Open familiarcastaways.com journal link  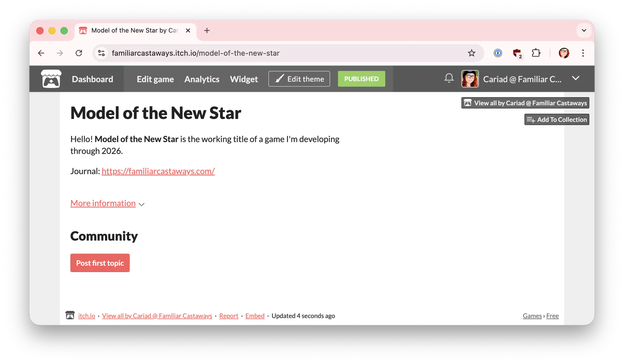tap(158, 171)
